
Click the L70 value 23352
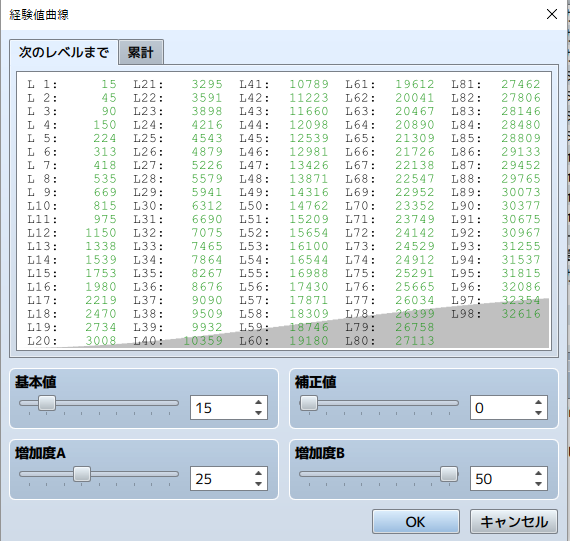coord(415,206)
